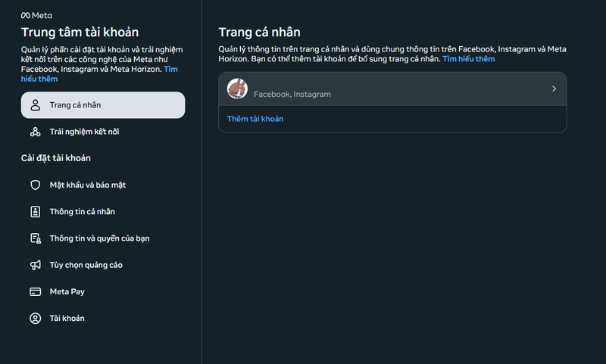Click the Meta logo

pyautogui.click(x=36, y=15)
